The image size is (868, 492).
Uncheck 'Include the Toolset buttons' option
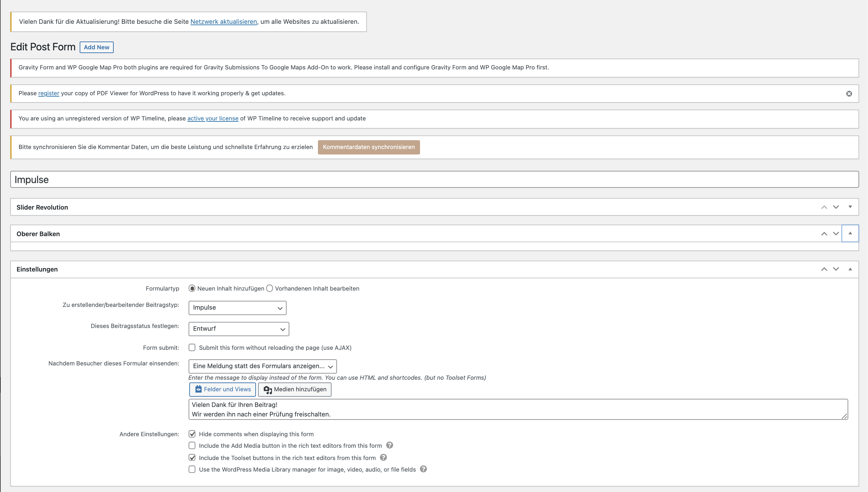(192, 458)
